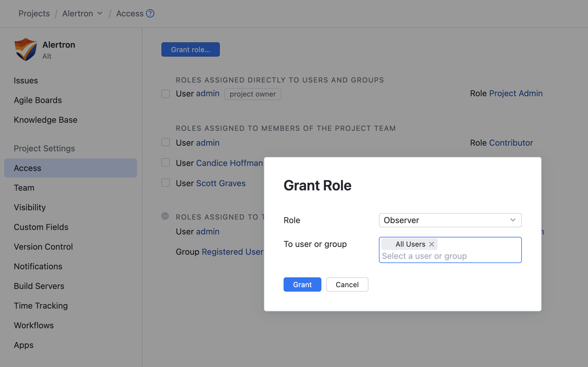Click the globe icon beside roles section
This screenshot has height=367, width=588.
click(165, 216)
